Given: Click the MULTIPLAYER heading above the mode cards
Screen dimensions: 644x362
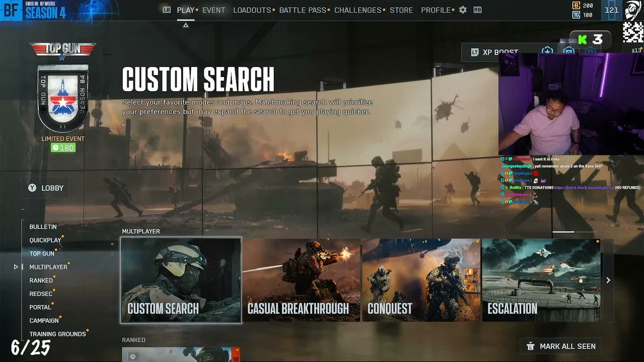Looking at the screenshot, I should pos(141,231).
